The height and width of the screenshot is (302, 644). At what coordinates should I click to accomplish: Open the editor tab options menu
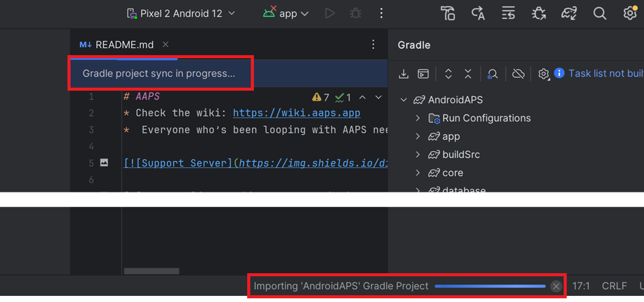(x=373, y=44)
